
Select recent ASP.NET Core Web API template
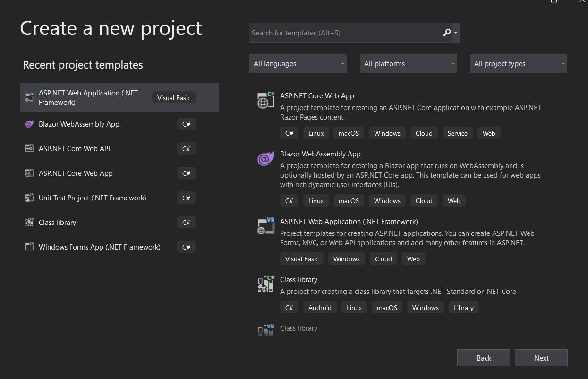coord(119,148)
